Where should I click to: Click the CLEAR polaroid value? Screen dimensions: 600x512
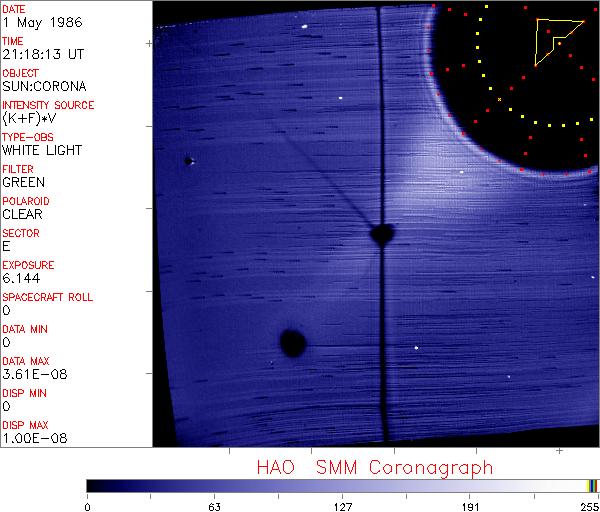pyautogui.click(x=22, y=215)
